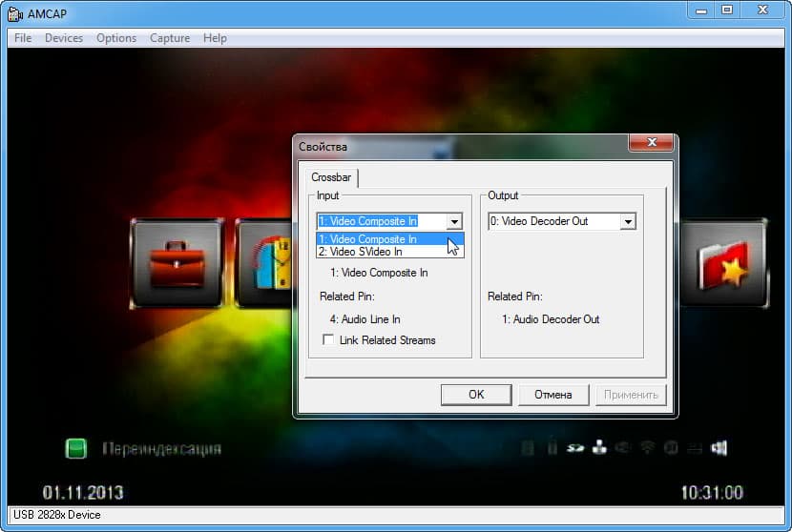
Task: Click the network status icon
Action: [x=599, y=447]
